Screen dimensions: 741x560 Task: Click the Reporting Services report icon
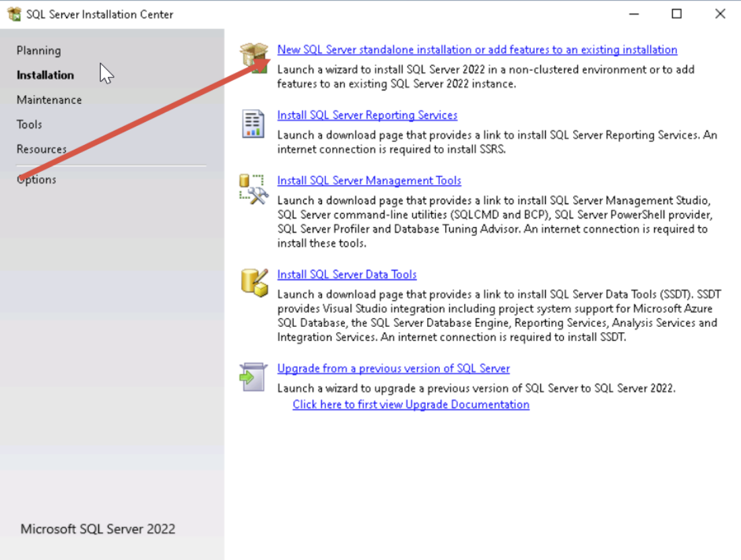click(x=253, y=124)
